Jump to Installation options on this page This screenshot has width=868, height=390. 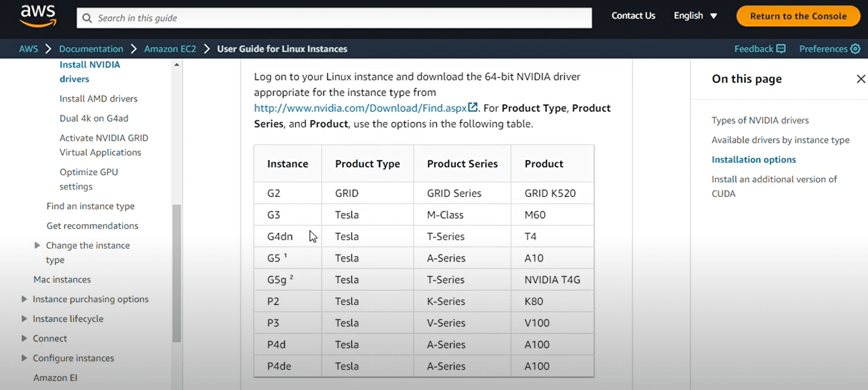(x=754, y=159)
